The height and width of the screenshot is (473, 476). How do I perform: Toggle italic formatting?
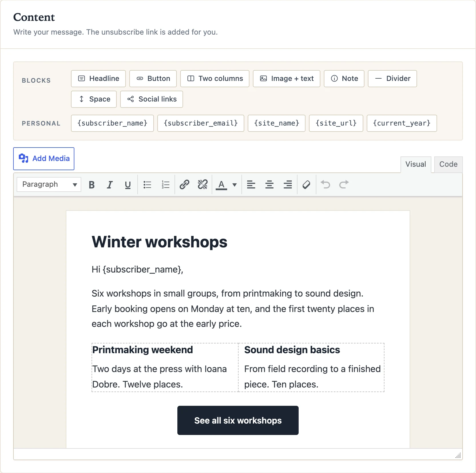pyautogui.click(x=110, y=185)
